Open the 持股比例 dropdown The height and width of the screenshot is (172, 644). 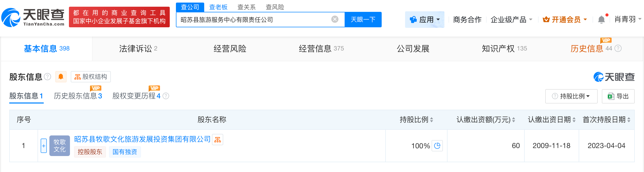coord(571,96)
